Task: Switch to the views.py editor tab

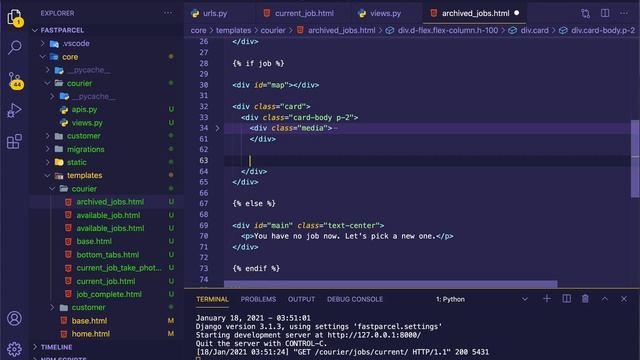Action: 385,13
